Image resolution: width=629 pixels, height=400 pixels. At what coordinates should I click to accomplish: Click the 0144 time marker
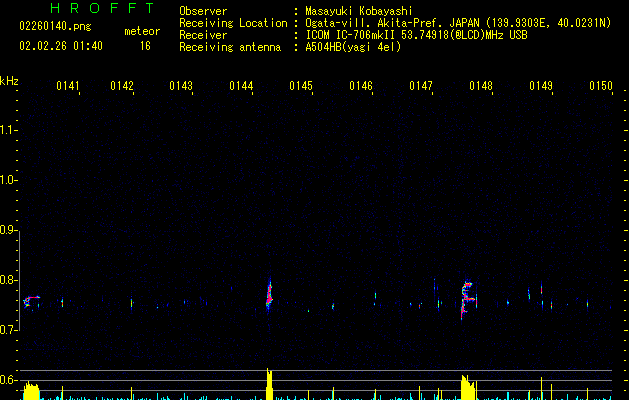(x=241, y=86)
